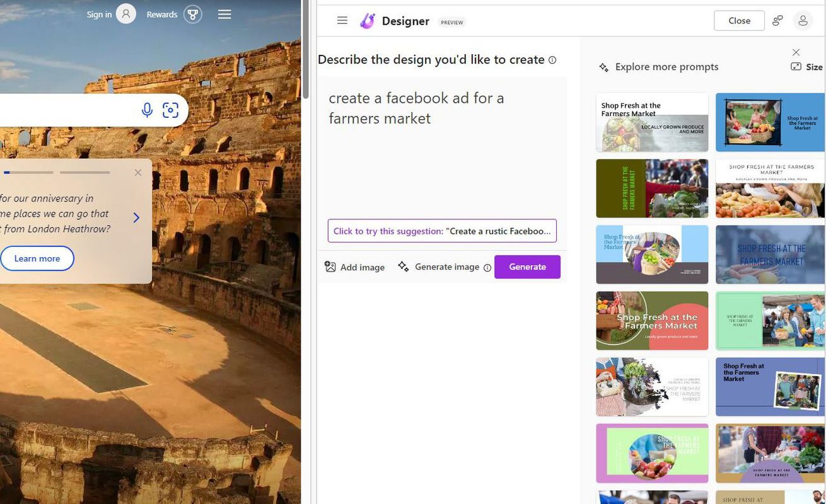826x504 pixels.
Task: Select the white brush-stroke produce template
Action: 652,387
